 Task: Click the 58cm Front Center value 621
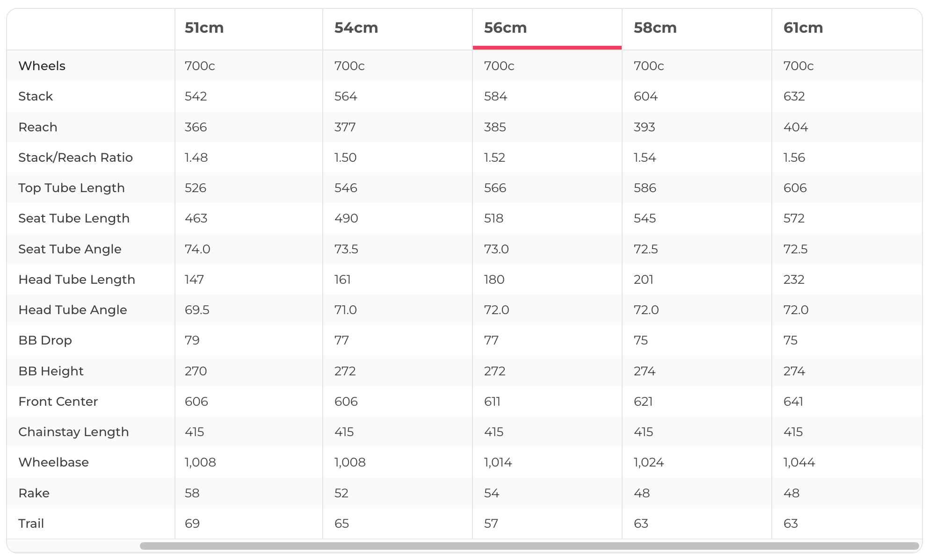[643, 402]
